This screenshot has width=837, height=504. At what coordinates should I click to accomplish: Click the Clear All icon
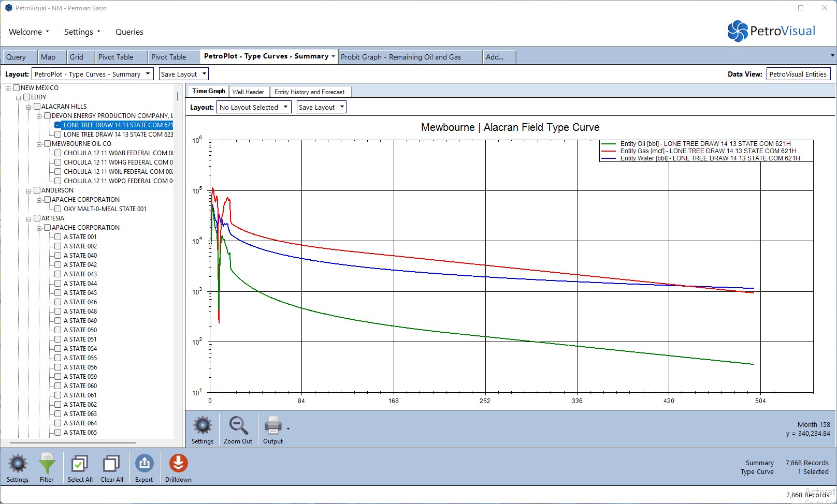click(x=111, y=464)
